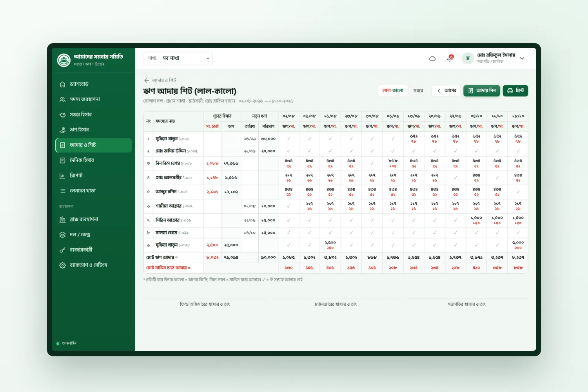Click the অনলাইন status indicator
Viewport: 588px width, 392px height.
[66, 343]
